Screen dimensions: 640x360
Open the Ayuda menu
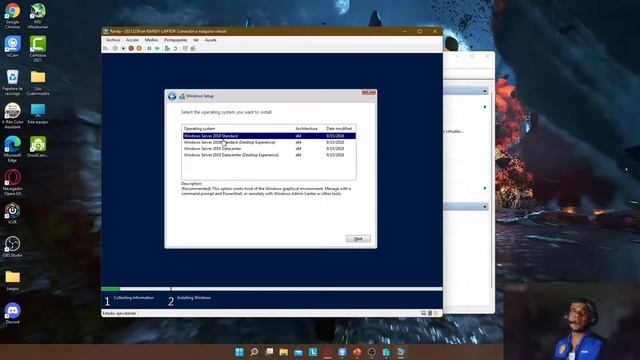pyautogui.click(x=211, y=40)
